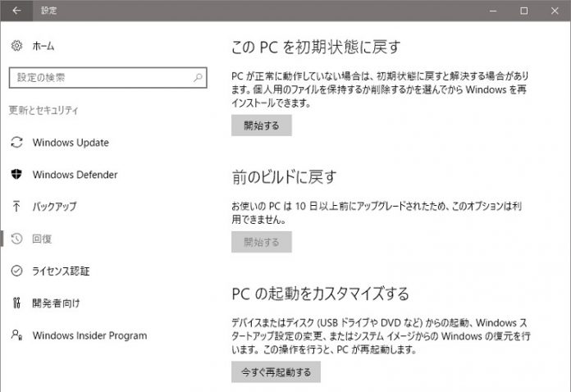Click the 更新とセキュリティ section label
571x392 pixels.
pyautogui.click(x=43, y=110)
